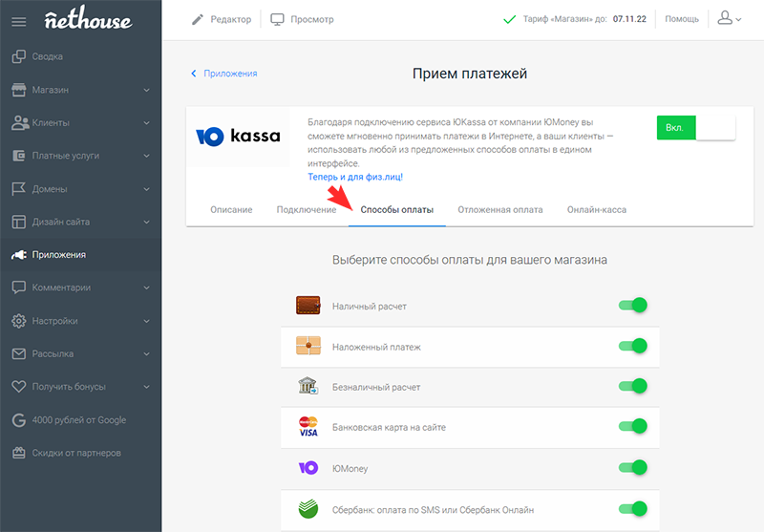Switch to the Отложенная оплата tab
The width and height of the screenshot is (764, 532).
pos(500,210)
